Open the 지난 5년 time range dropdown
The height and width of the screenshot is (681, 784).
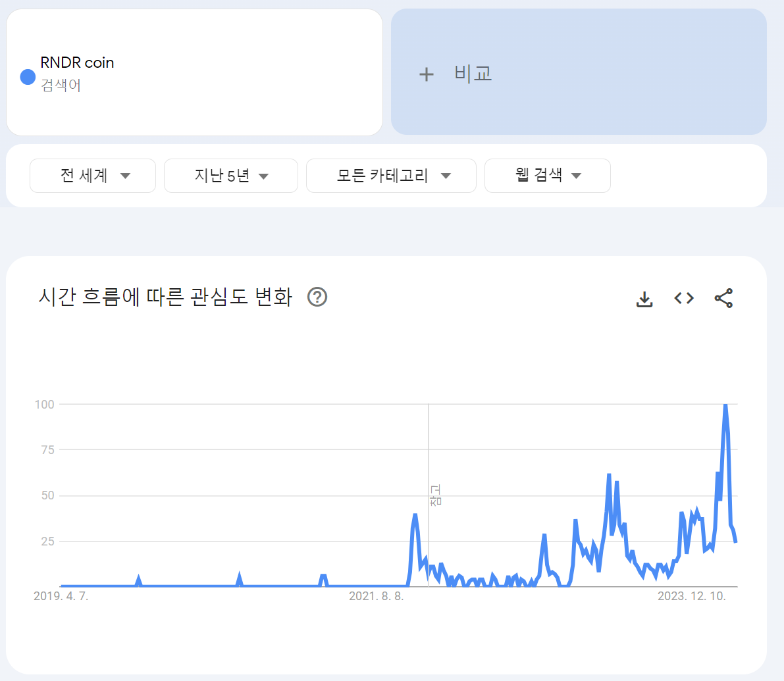pyautogui.click(x=230, y=176)
